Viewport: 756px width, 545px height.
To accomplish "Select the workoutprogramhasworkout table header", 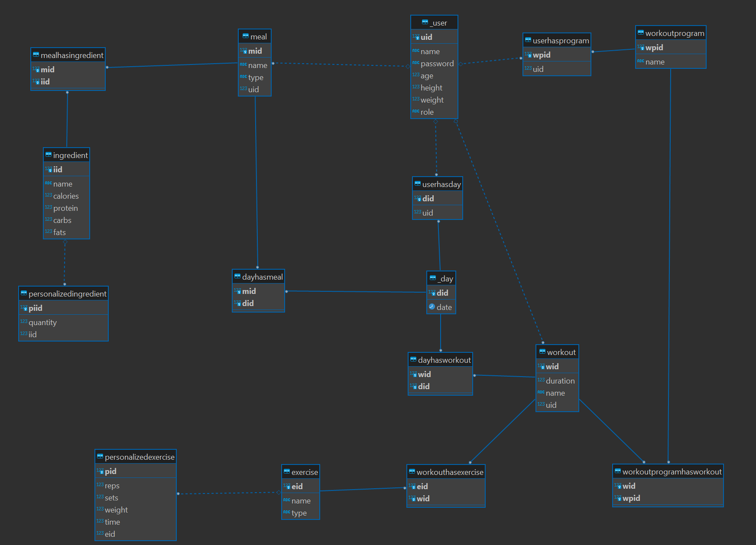I will pos(672,472).
